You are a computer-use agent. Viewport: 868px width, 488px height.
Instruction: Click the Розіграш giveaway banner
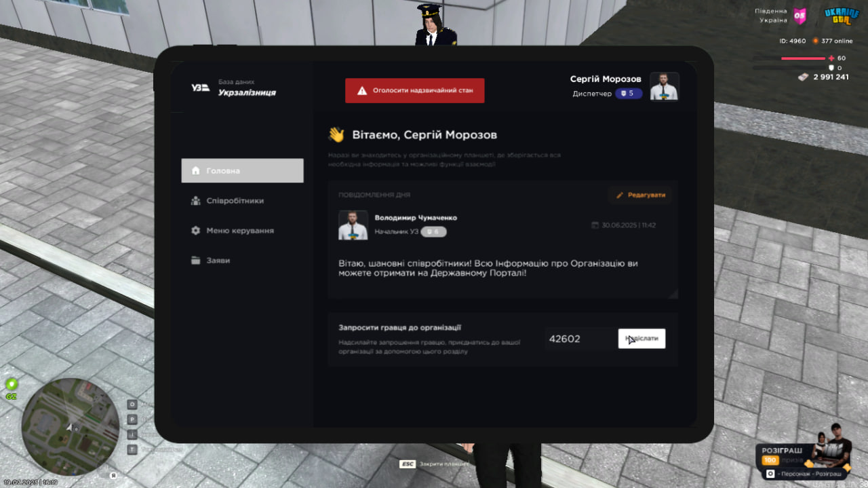coord(804,452)
